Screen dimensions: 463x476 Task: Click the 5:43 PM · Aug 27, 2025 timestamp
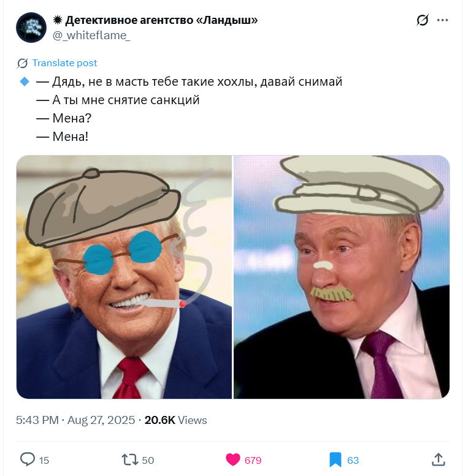pos(75,420)
